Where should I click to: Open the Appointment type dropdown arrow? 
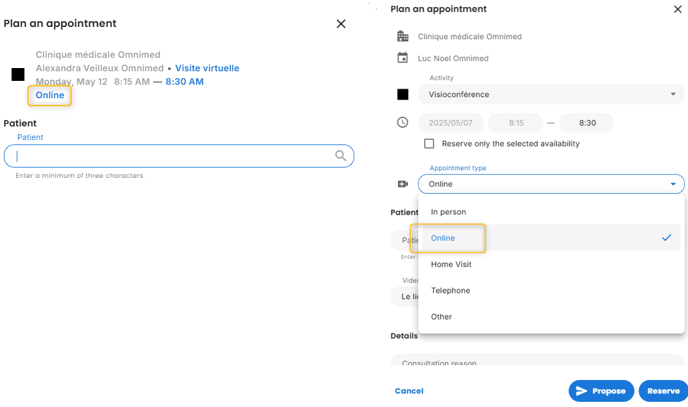(672, 184)
